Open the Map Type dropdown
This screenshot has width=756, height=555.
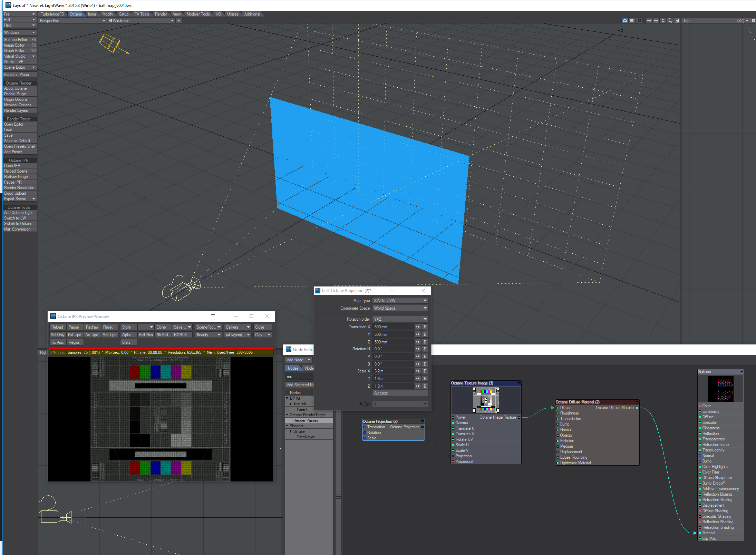tap(400, 301)
